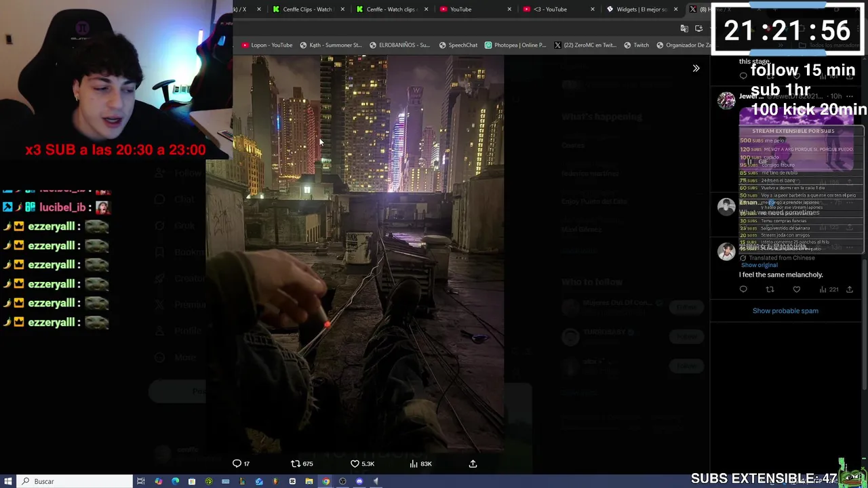
Task: Switch to Google Chrome in the taskbar
Action: [x=325, y=481]
